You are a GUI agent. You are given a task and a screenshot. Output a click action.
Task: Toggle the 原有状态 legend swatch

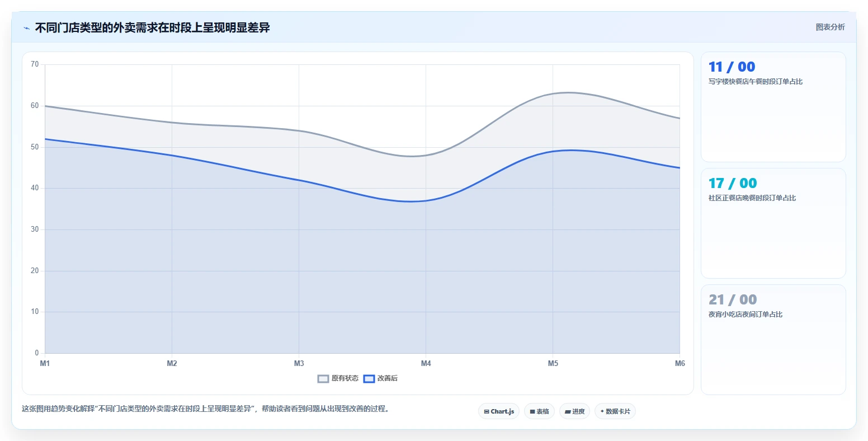click(323, 379)
